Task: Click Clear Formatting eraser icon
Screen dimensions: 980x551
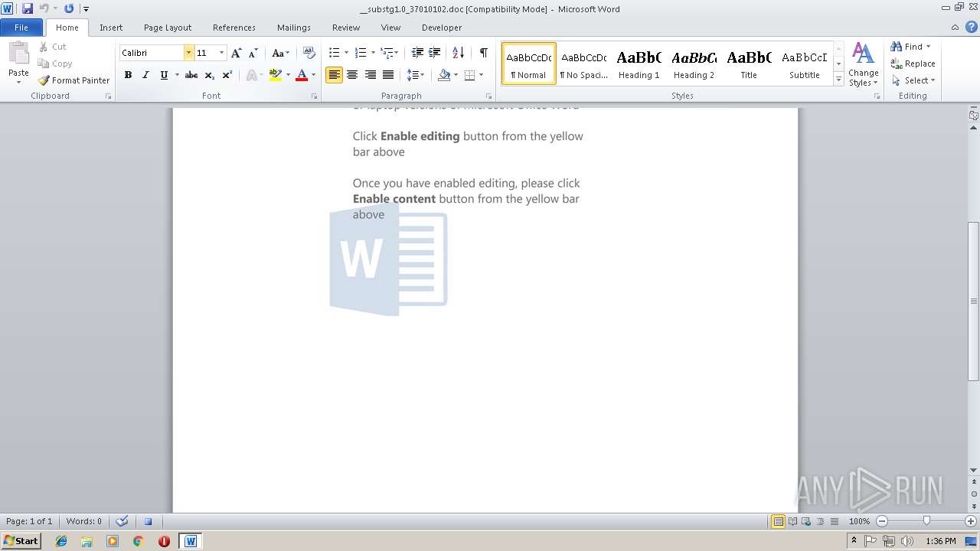Action: click(309, 53)
